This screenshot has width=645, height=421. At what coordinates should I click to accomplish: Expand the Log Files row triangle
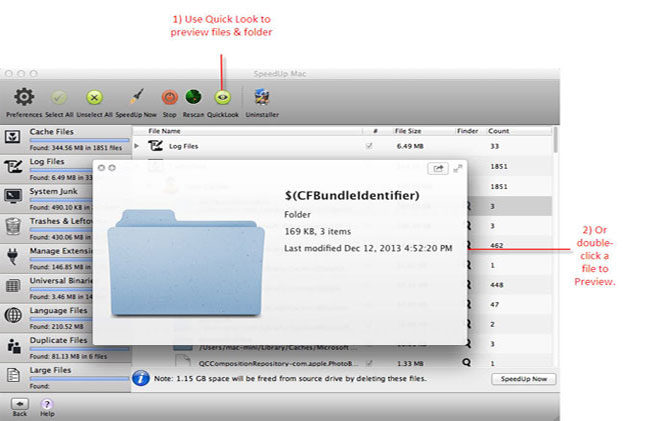[x=137, y=146]
